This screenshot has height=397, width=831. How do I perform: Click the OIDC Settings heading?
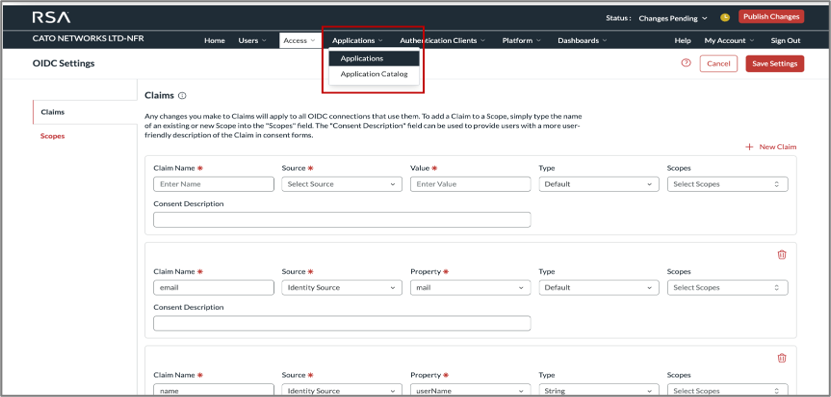pos(64,64)
